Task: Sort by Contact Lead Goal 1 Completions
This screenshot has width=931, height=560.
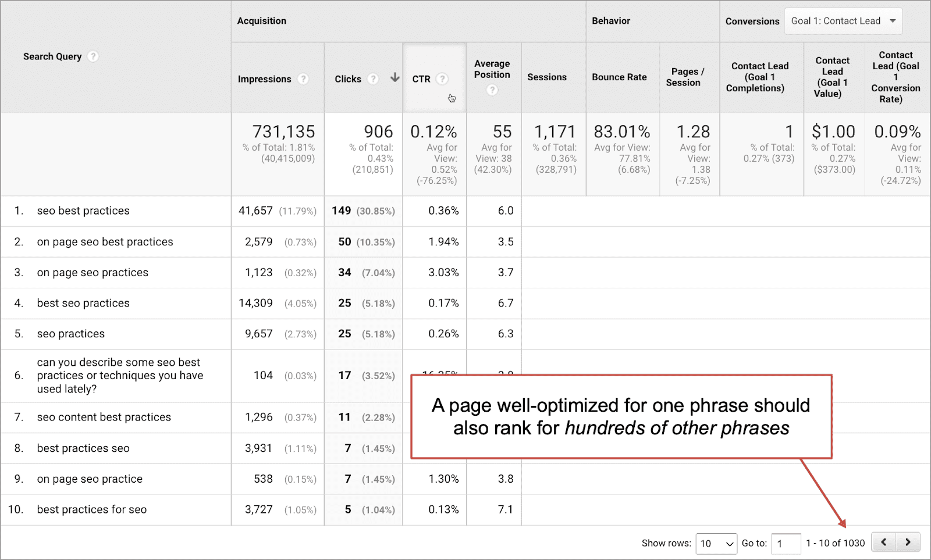Action: (x=758, y=77)
